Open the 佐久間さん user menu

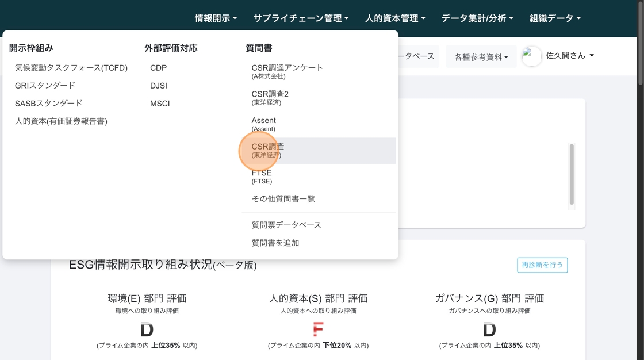(x=569, y=56)
